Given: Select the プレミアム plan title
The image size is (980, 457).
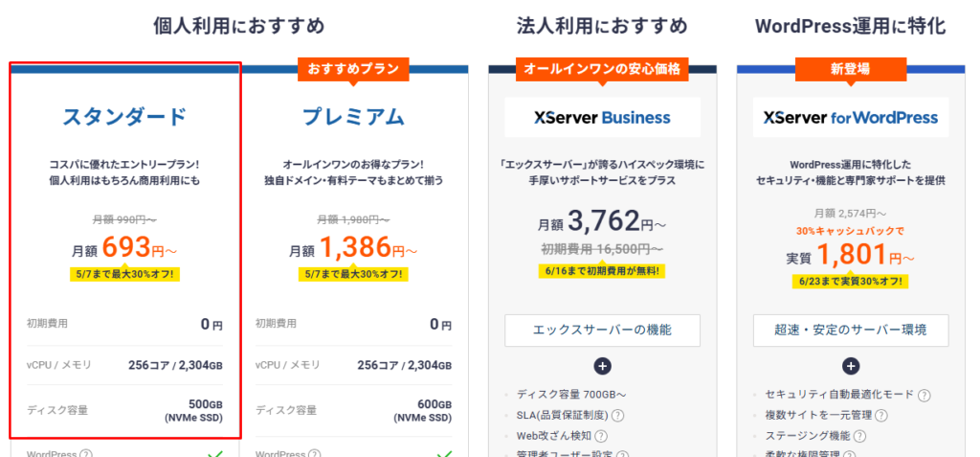Looking at the screenshot, I should click(x=353, y=118).
